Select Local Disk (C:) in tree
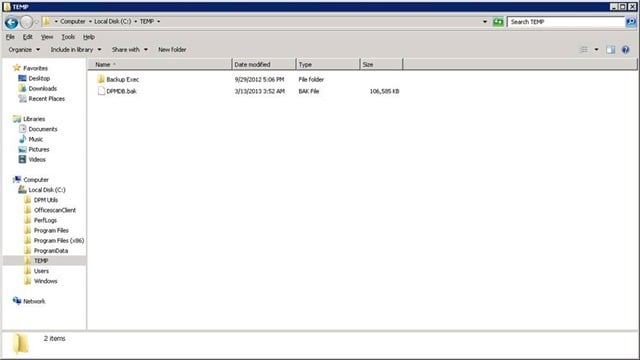 click(47, 190)
